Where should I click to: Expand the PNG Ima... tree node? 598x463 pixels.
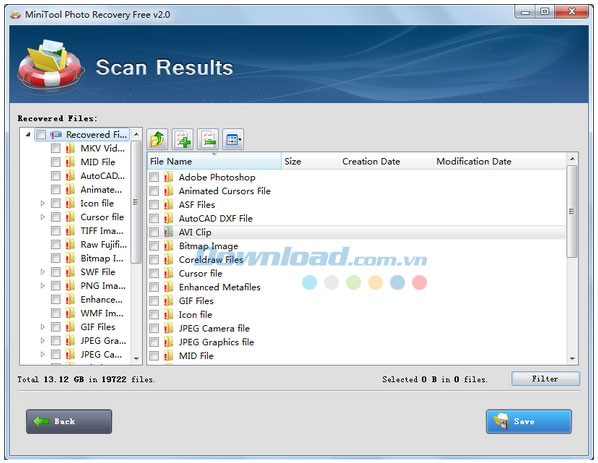43,286
